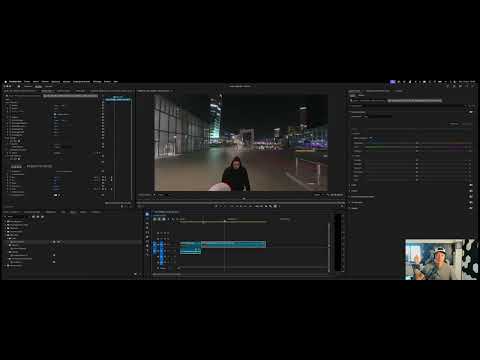Viewport: 480px width, 360px height.
Task: Pick the White Balance eyedropper in Lumetri
Action: click(x=371, y=138)
